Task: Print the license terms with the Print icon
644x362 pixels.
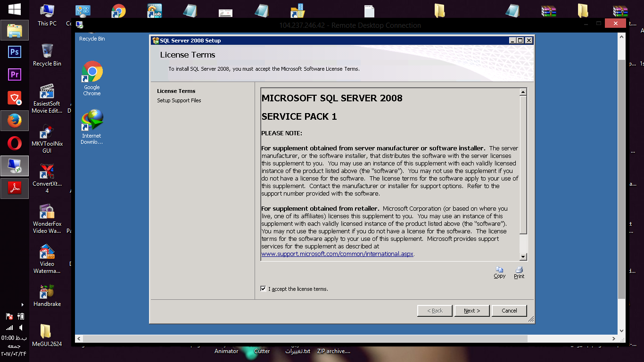Action: (x=519, y=272)
